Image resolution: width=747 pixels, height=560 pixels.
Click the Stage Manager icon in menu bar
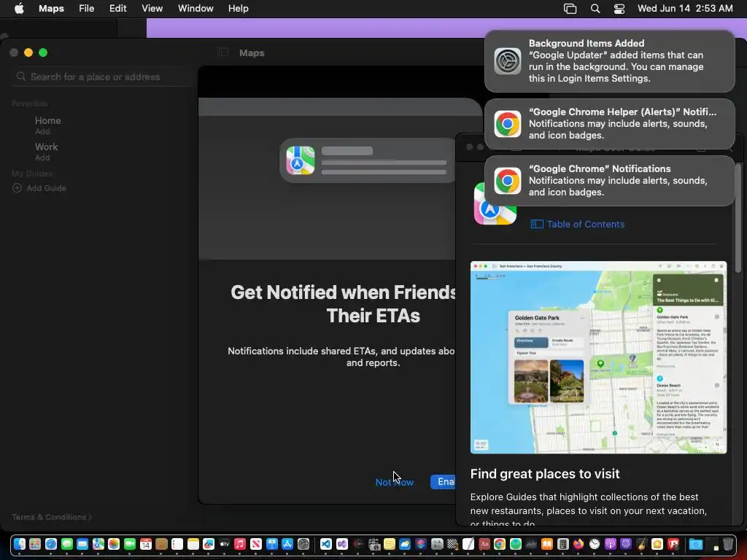[570, 9]
